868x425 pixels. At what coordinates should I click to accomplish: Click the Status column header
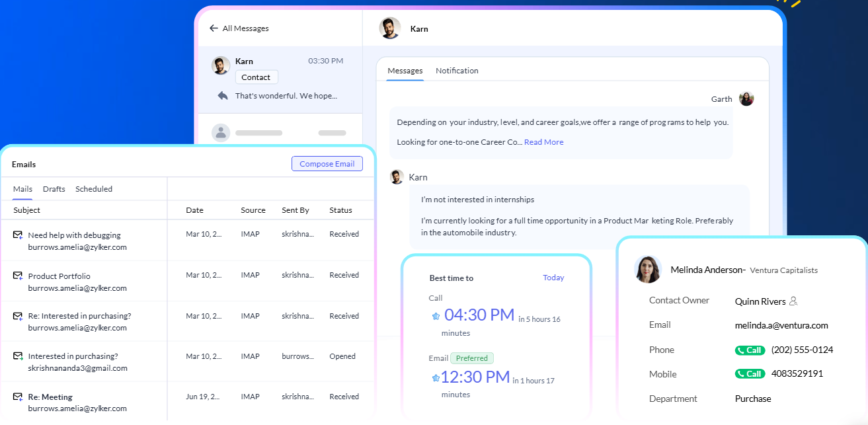341,210
